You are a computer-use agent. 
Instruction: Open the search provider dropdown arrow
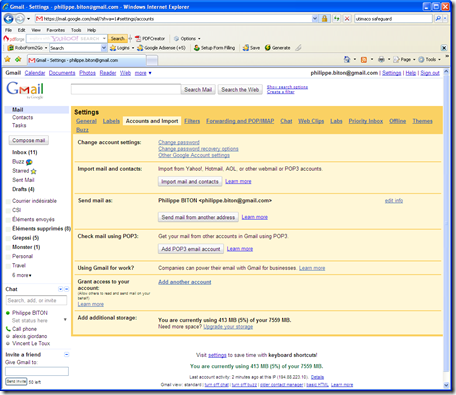(x=445, y=19)
